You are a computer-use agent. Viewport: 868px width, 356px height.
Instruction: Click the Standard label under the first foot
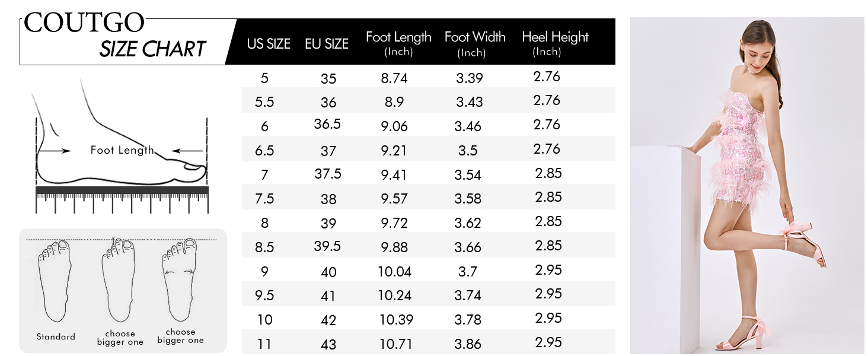point(56,337)
